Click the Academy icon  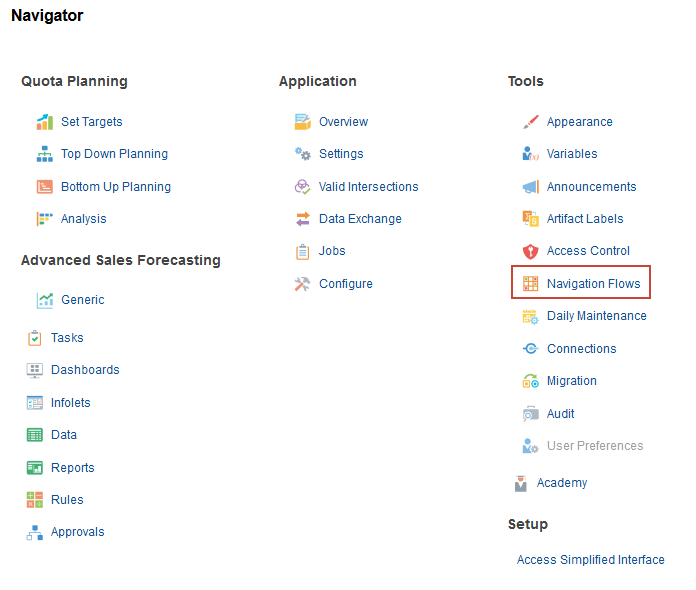(x=520, y=483)
